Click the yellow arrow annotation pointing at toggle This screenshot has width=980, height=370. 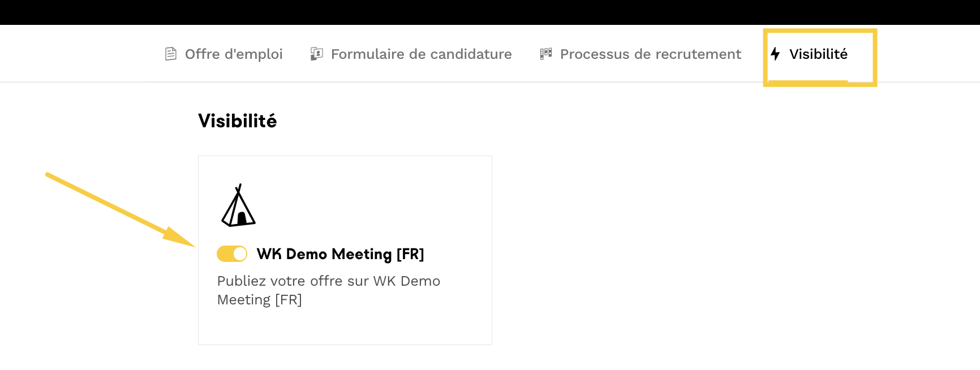click(x=121, y=210)
